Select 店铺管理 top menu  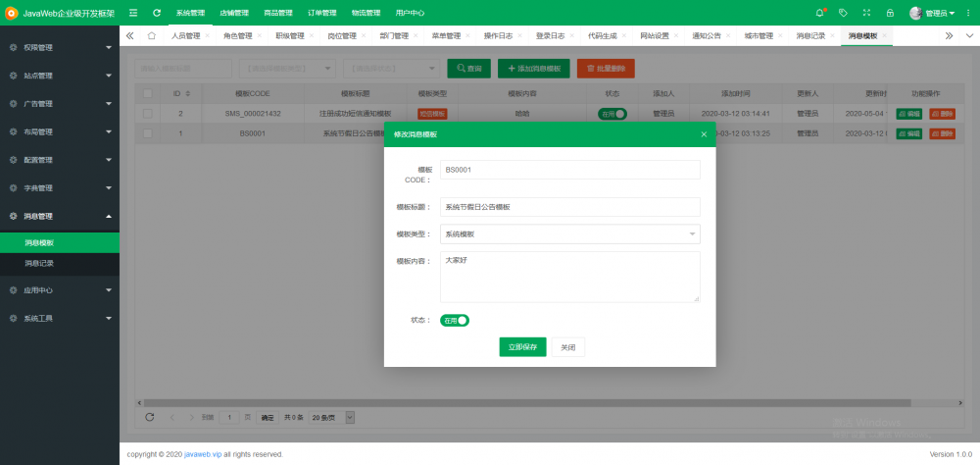234,13
